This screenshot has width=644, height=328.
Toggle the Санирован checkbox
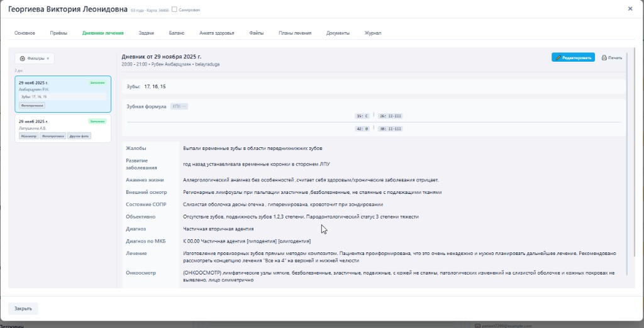coord(174,10)
